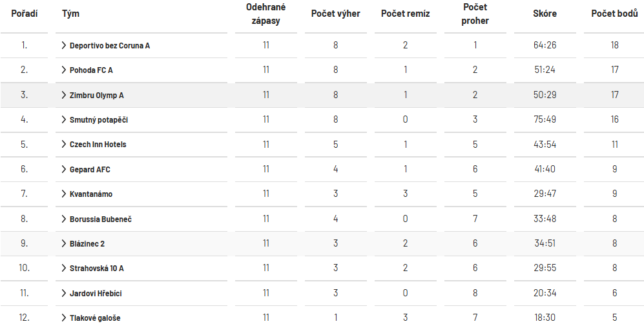The width and height of the screenshot is (644, 335).
Task: Expand the Strahovská 10 A row chevron
Action: tap(64, 268)
